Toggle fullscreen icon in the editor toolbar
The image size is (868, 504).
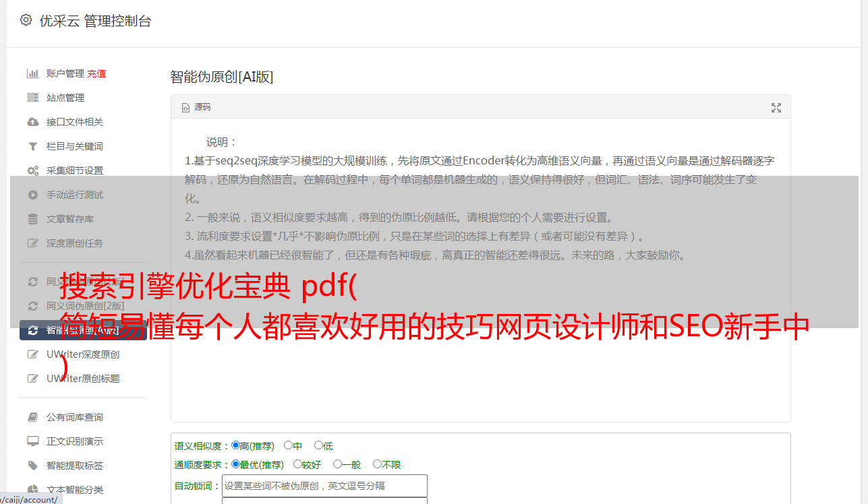[x=776, y=108]
